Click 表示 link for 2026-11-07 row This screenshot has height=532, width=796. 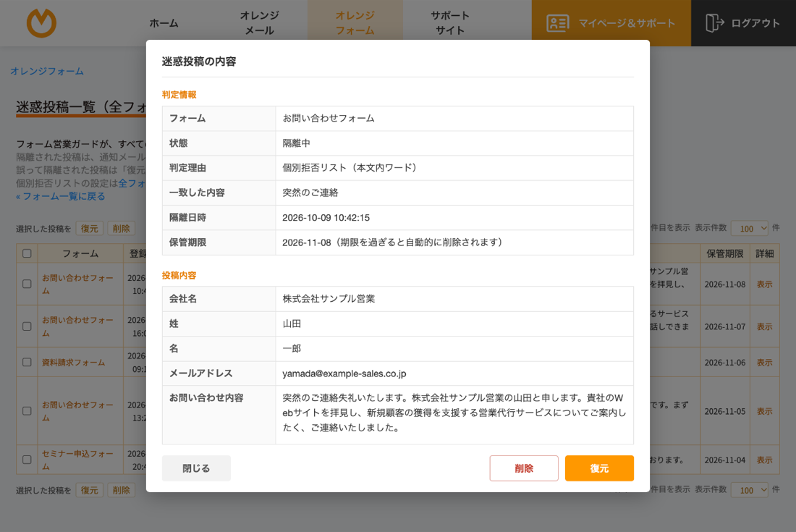click(765, 326)
